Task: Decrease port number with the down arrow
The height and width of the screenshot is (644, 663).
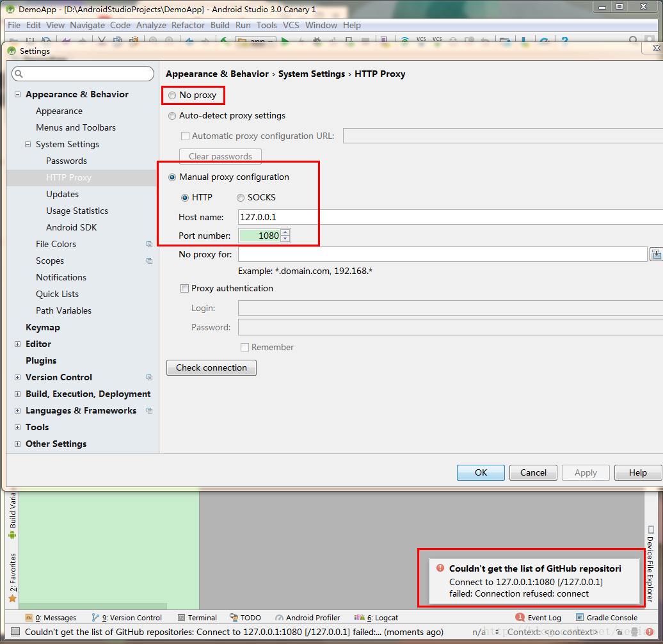Action: (285, 239)
